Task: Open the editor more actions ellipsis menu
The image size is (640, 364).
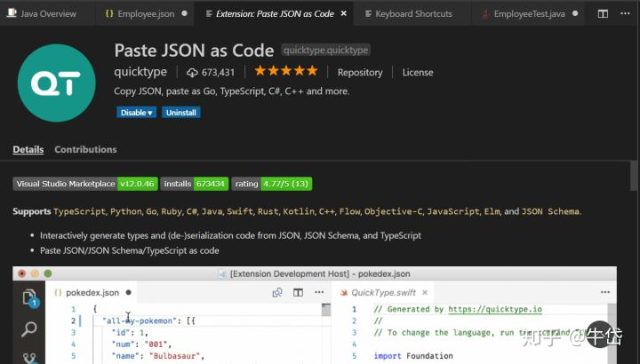Action: point(625,13)
